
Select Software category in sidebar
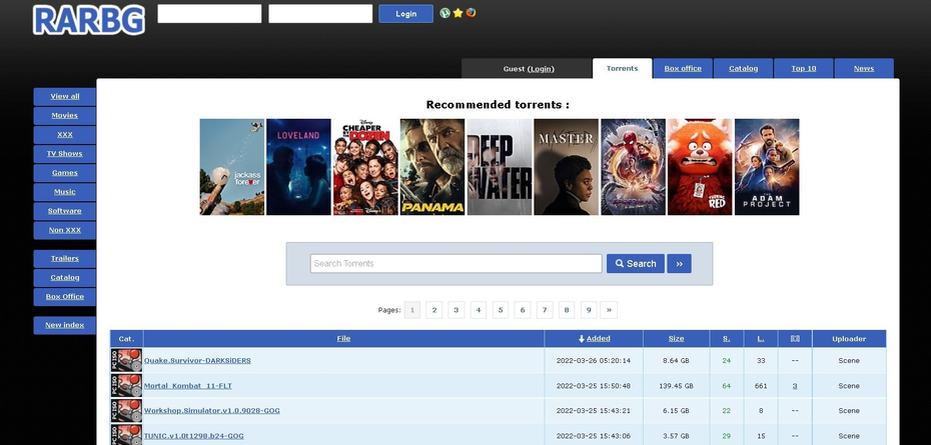click(65, 211)
